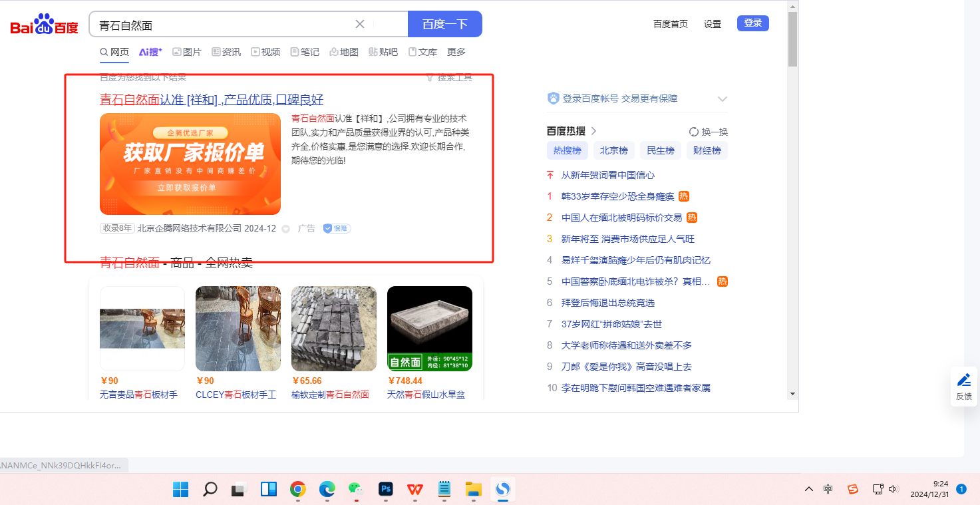Switch to the 地图 tab
Image resolution: width=980 pixels, height=505 pixels.
click(344, 52)
